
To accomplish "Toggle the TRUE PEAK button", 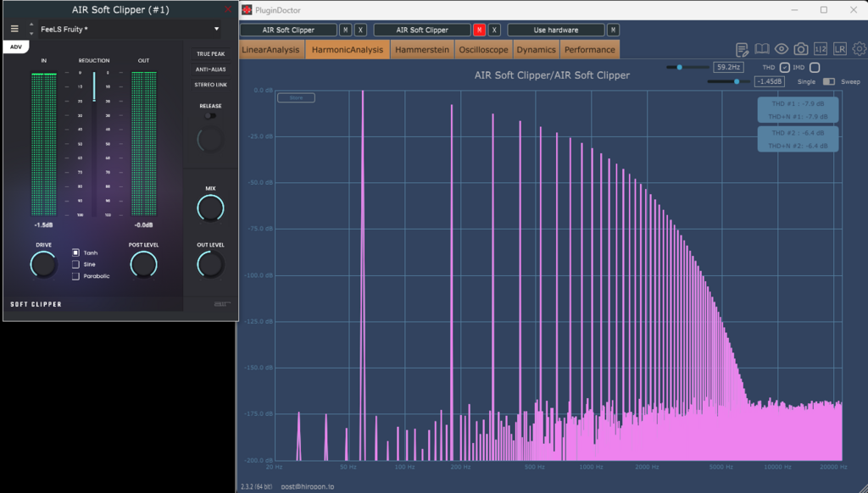I will (x=210, y=53).
